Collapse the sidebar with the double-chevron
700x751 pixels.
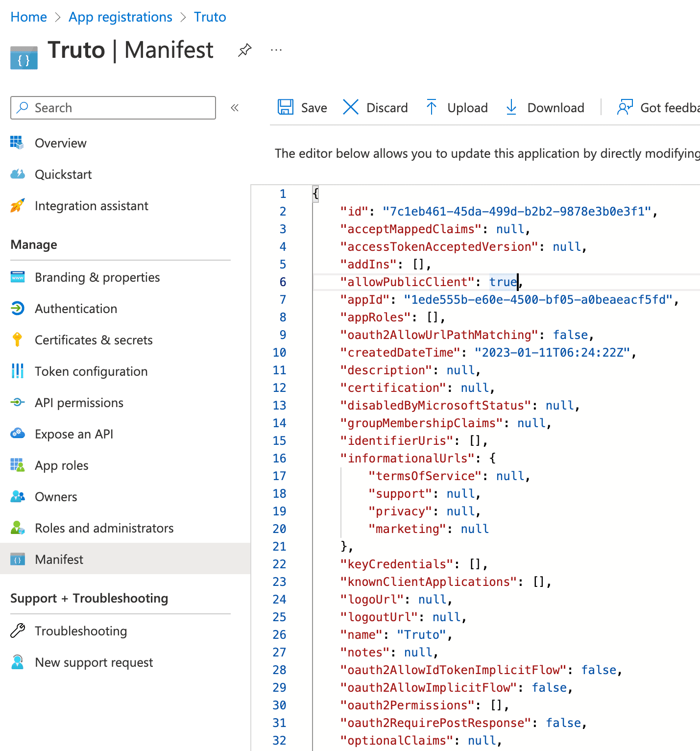pyautogui.click(x=235, y=108)
